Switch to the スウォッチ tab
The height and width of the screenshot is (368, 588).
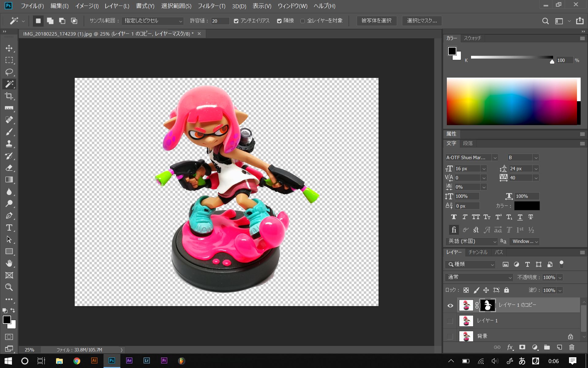472,38
